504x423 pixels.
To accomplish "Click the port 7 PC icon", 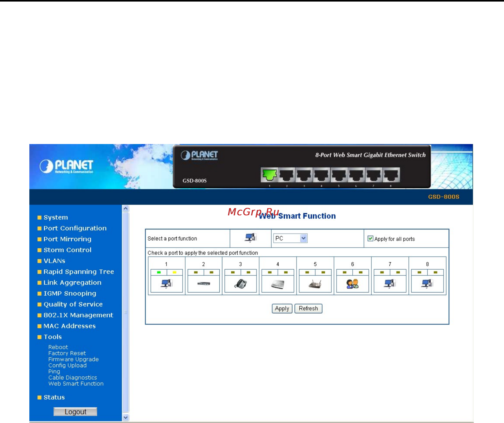I will point(390,283).
